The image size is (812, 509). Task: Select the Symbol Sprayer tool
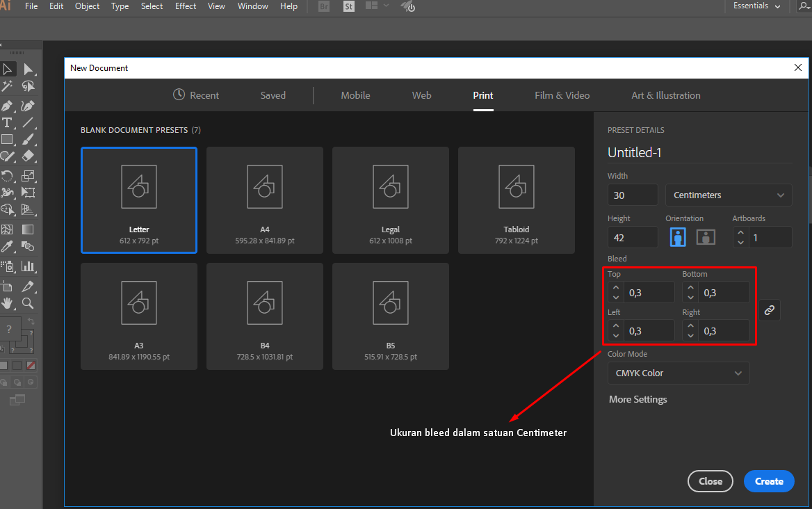[7, 266]
